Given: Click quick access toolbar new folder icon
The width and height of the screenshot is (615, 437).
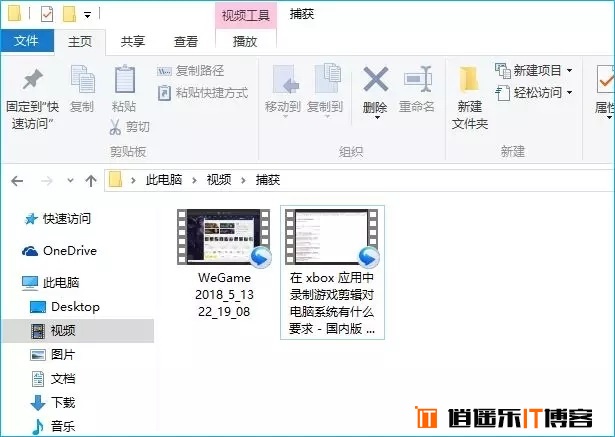Looking at the screenshot, I should 69,15.
